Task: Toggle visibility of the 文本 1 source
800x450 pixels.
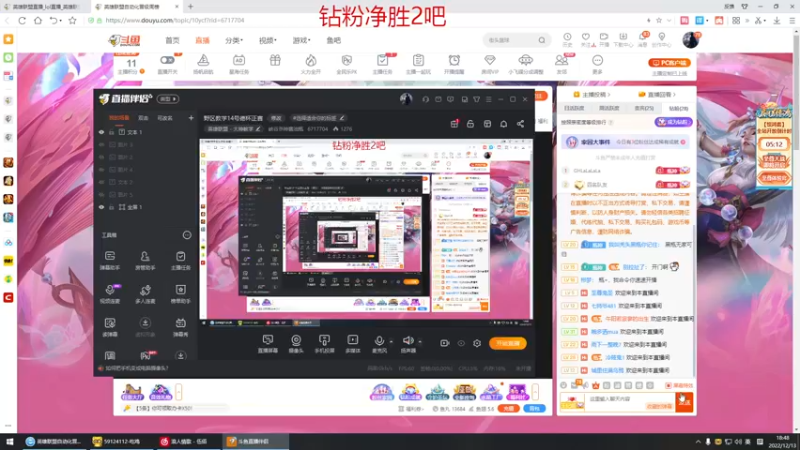Action: [102, 132]
